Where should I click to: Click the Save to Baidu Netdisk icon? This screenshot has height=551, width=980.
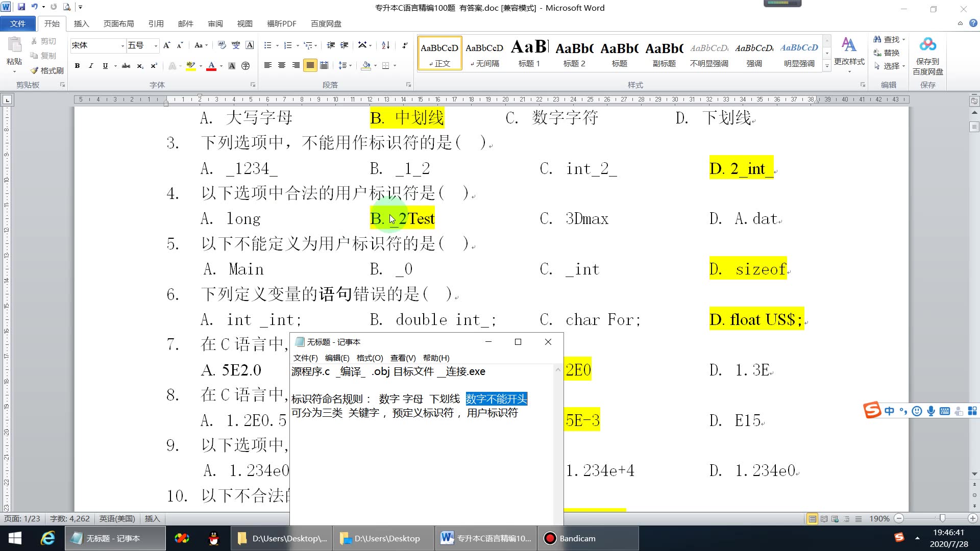pos(927,45)
